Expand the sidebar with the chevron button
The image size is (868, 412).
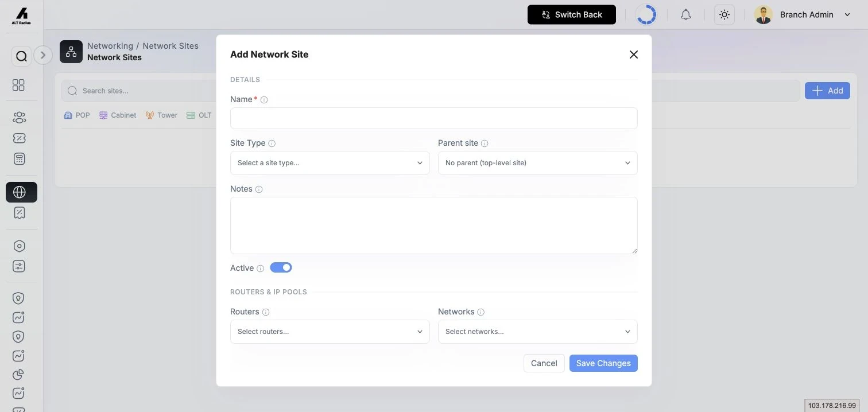(x=43, y=55)
